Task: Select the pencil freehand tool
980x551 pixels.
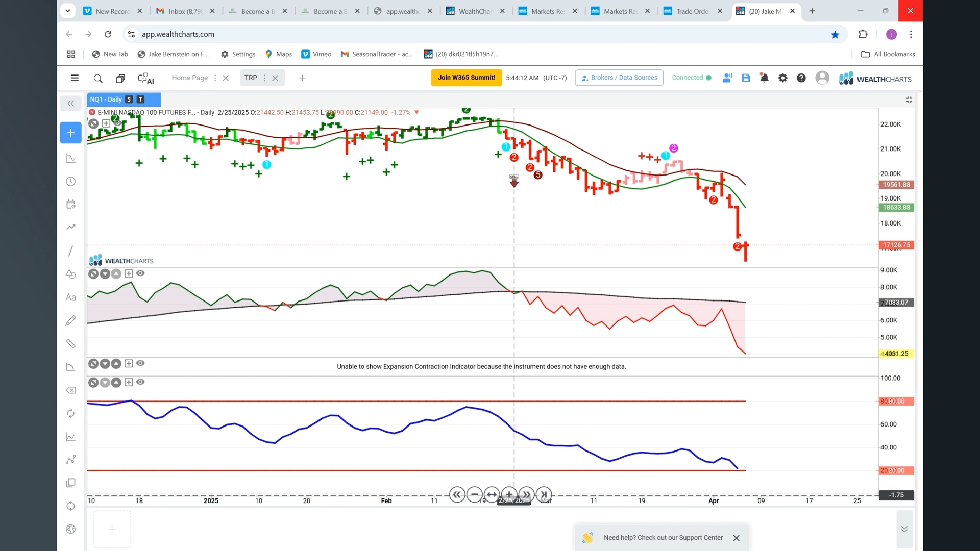Action: pyautogui.click(x=71, y=320)
